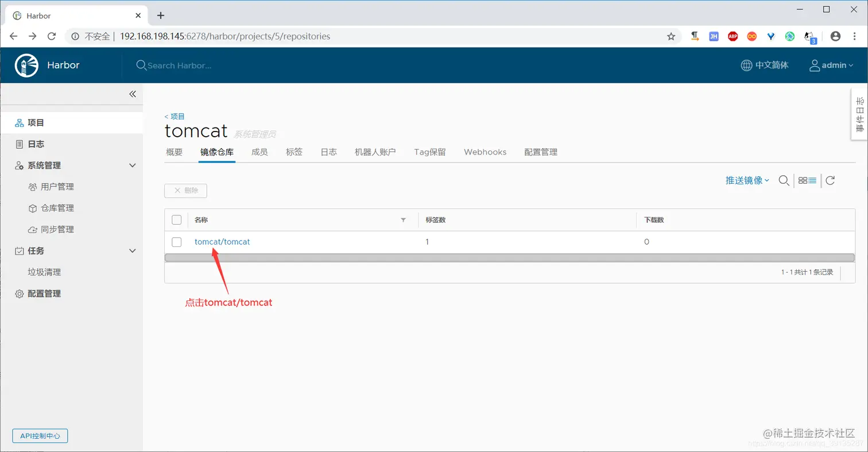
Task: Switch to card view icon
Action: click(803, 180)
